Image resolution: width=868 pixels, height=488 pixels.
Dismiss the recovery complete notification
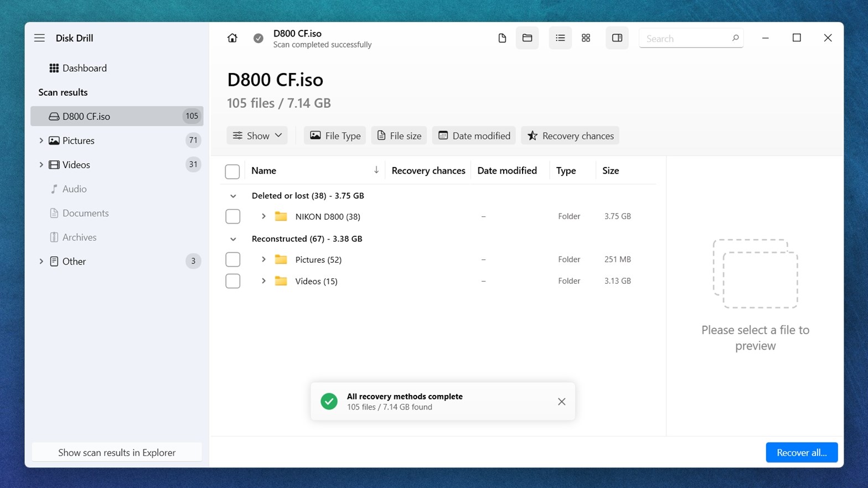point(561,402)
